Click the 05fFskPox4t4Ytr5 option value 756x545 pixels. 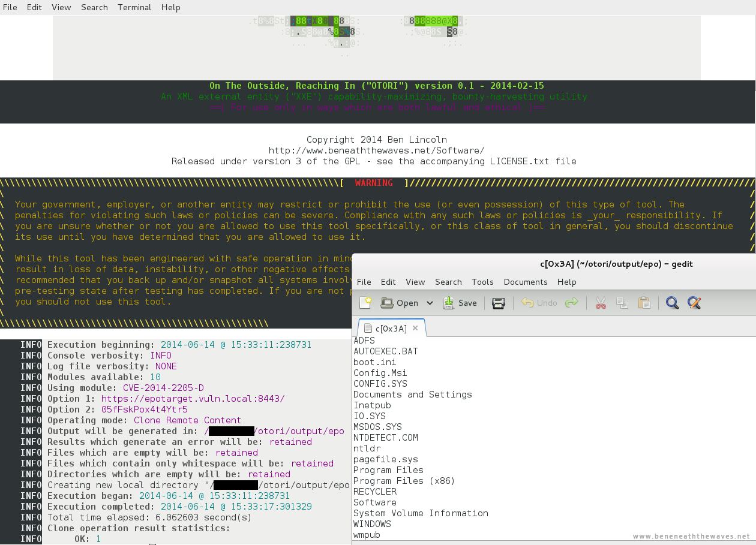[144, 409]
